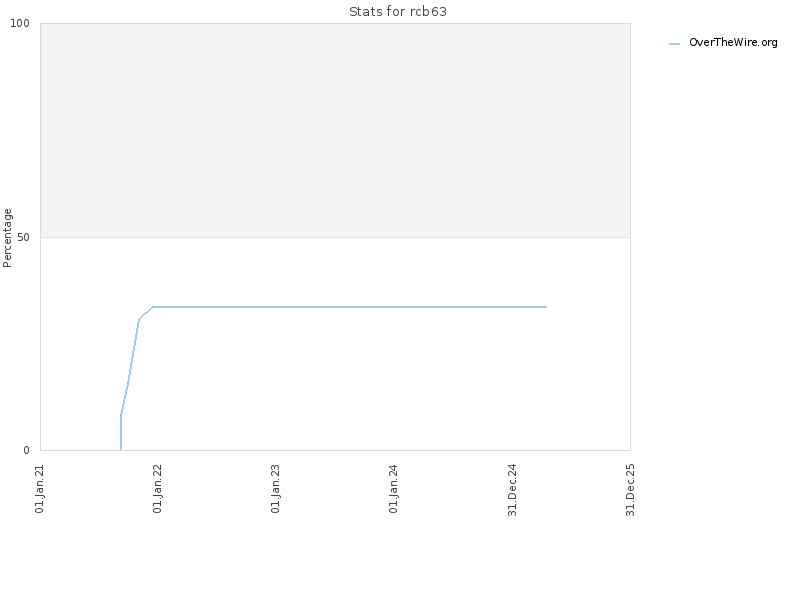The height and width of the screenshot is (600, 800).
Task: Click the 100 y-axis tick label
Action: (x=20, y=23)
